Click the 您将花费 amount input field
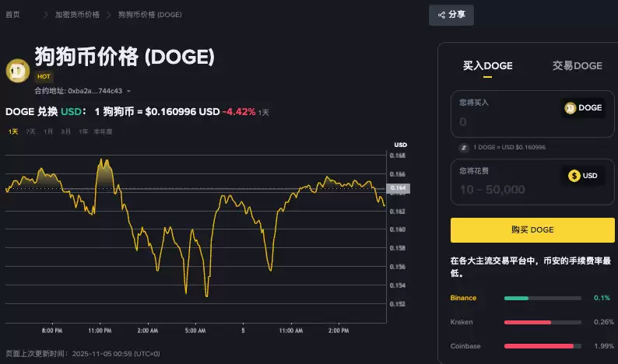This screenshot has width=618, height=364. [x=506, y=190]
